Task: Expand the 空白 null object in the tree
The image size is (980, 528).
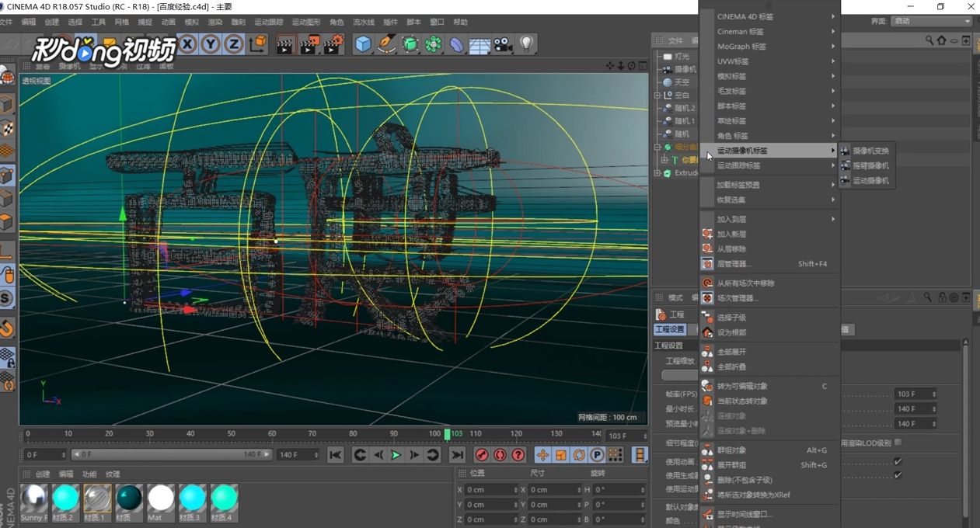Action: click(x=657, y=96)
